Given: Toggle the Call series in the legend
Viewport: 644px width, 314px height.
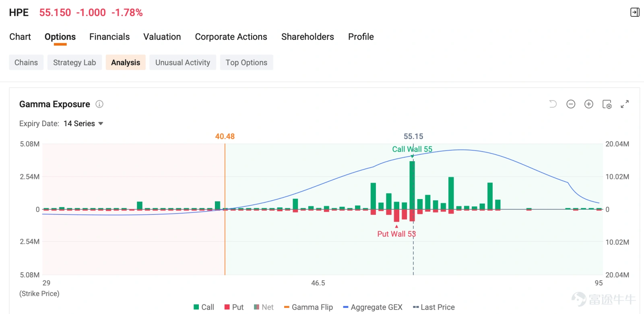Looking at the screenshot, I should pos(204,307).
